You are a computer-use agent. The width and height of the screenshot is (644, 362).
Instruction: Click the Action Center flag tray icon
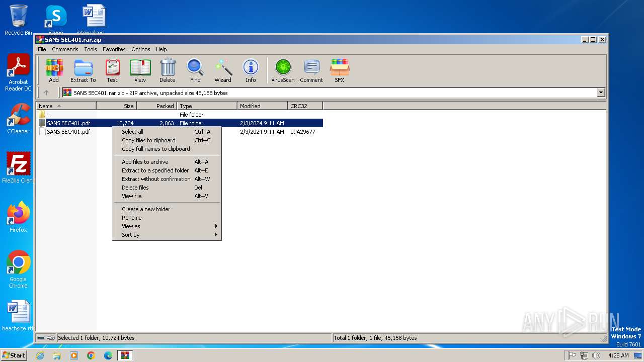pyautogui.click(x=572, y=355)
